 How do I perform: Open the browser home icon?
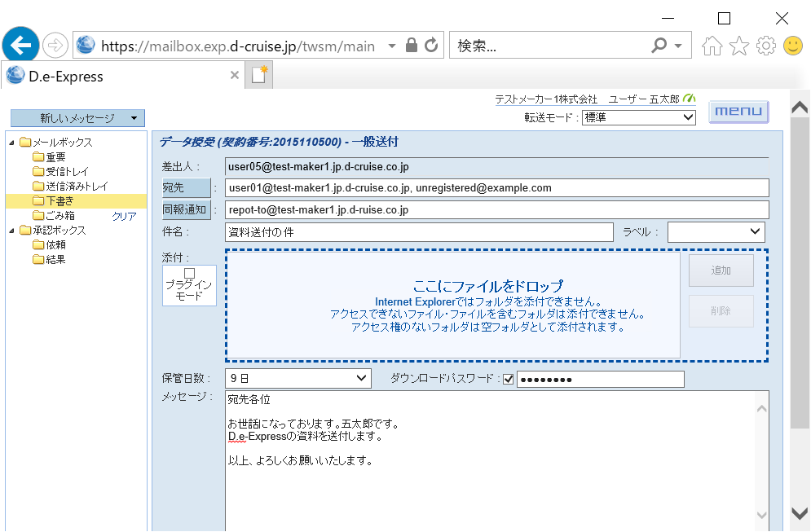[x=712, y=46]
